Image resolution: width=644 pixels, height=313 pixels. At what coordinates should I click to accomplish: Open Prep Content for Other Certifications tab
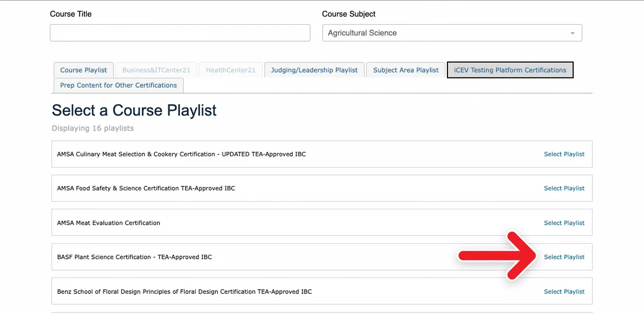[119, 85]
